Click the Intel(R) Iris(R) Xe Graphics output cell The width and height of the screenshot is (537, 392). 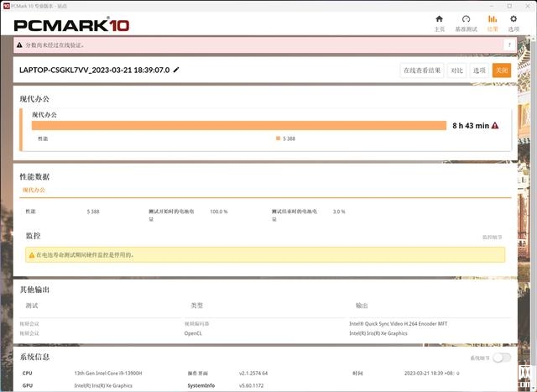[x=378, y=333]
